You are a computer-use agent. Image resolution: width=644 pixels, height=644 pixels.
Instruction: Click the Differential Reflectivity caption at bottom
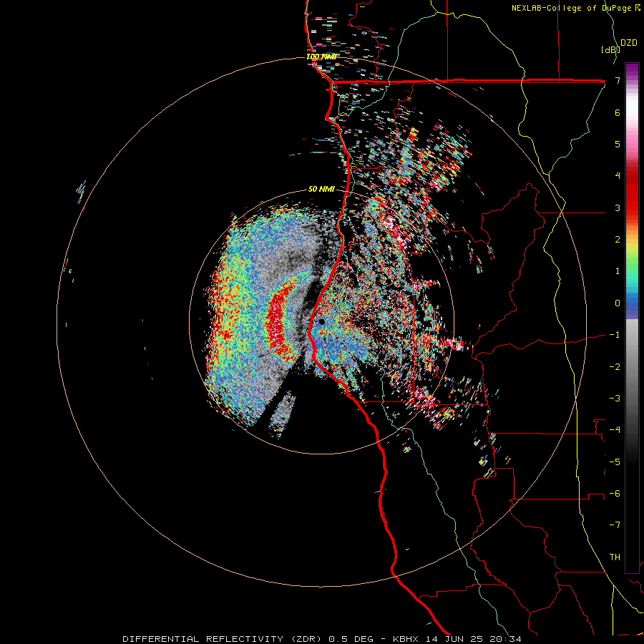[321, 639]
